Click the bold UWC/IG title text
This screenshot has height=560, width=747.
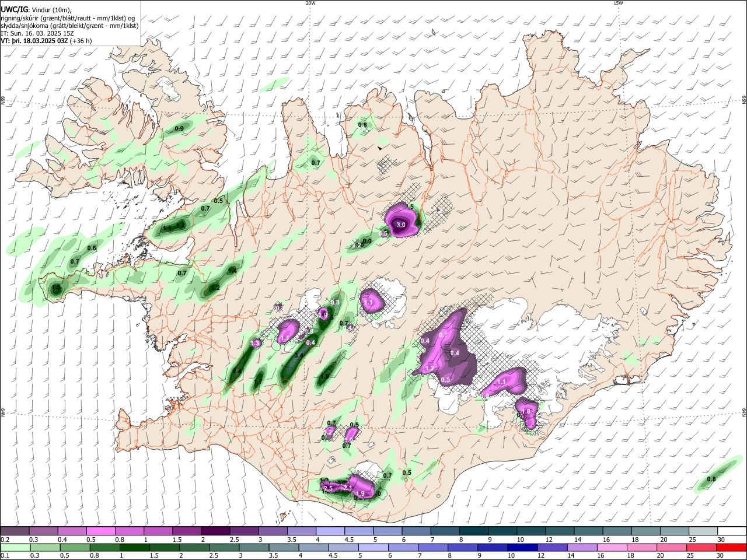[14, 9]
